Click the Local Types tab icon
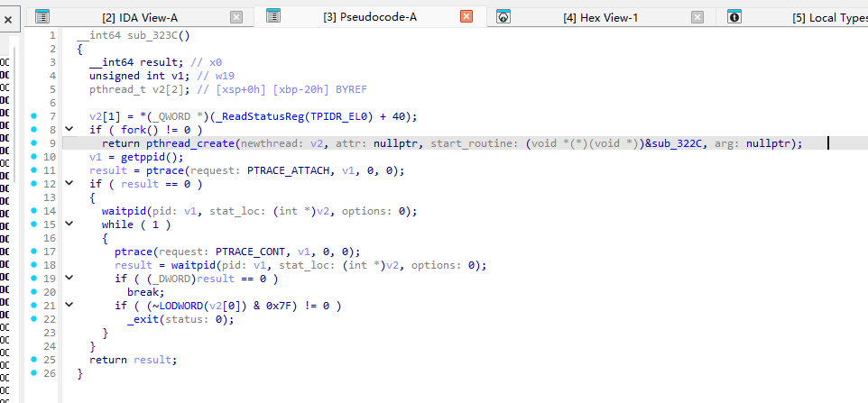This screenshot has width=868, height=403. point(734,16)
